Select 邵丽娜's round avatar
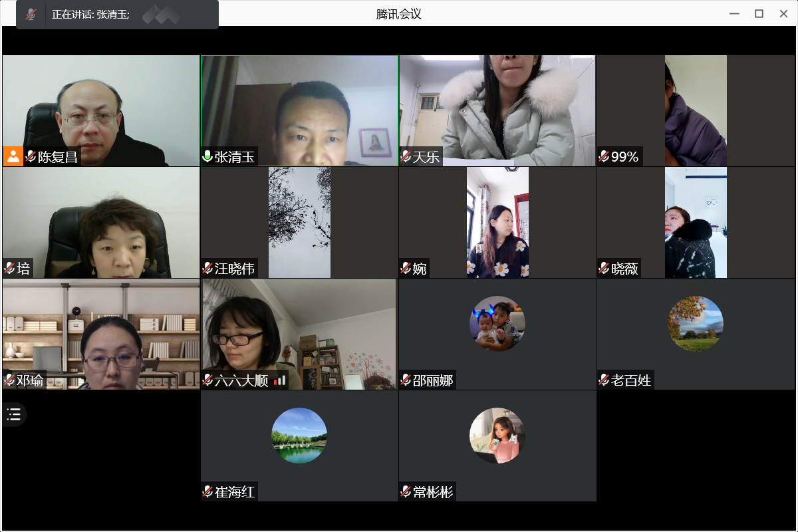 click(x=497, y=324)
